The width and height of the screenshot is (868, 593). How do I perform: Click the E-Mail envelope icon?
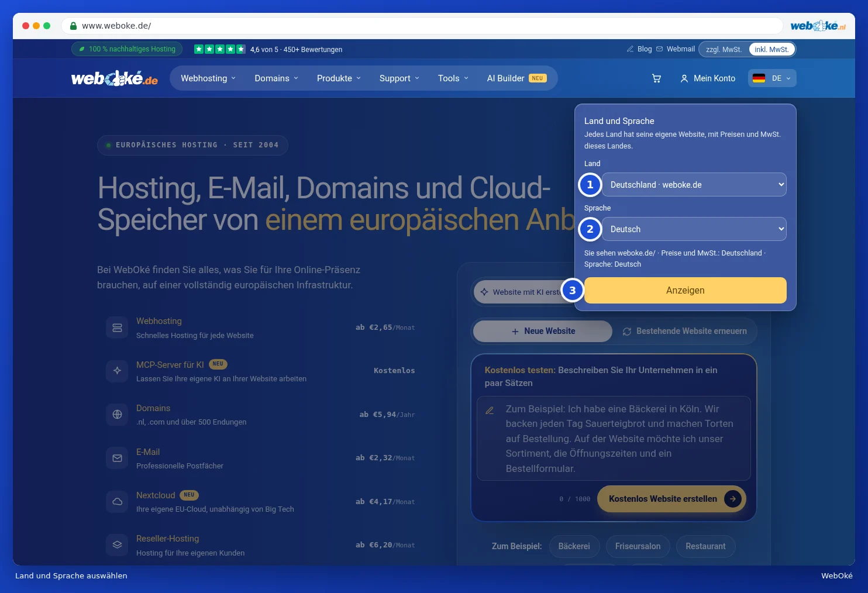[x=117, y=458]
